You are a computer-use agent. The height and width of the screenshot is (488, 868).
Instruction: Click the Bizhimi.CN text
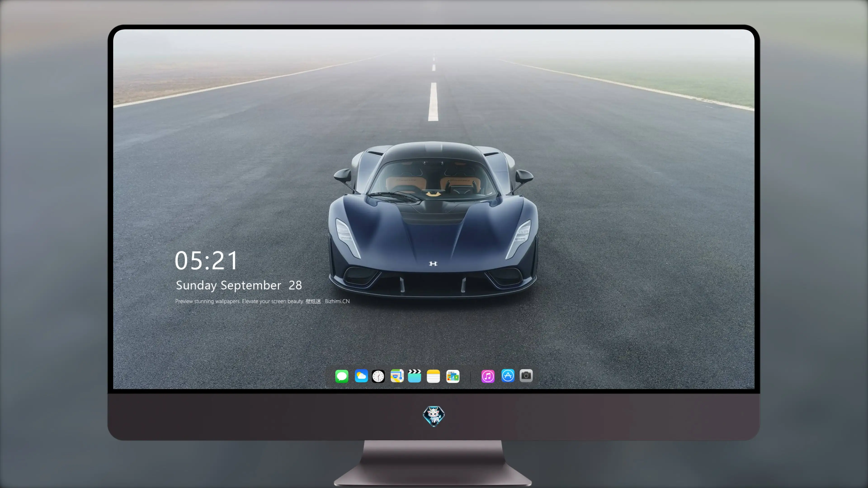(337, 301)
